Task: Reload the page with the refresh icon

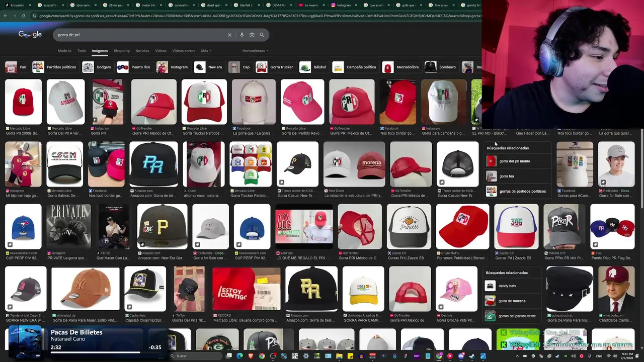Action: tap(24, 16)
